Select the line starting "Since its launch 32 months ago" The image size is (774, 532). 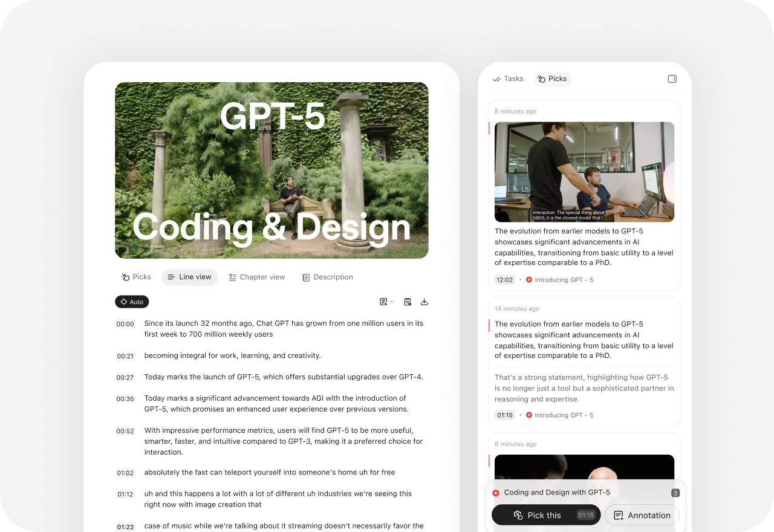coord(284,329)
